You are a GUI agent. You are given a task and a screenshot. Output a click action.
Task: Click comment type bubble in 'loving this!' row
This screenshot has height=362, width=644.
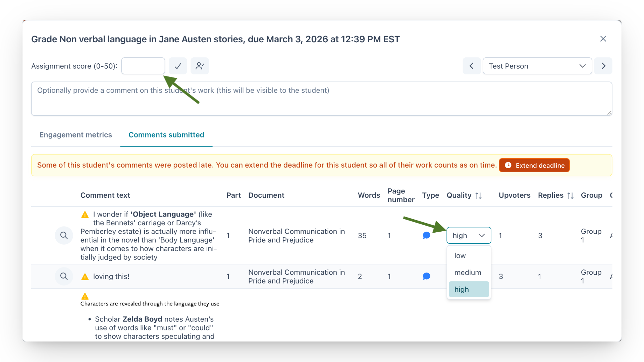click(427, 276)
